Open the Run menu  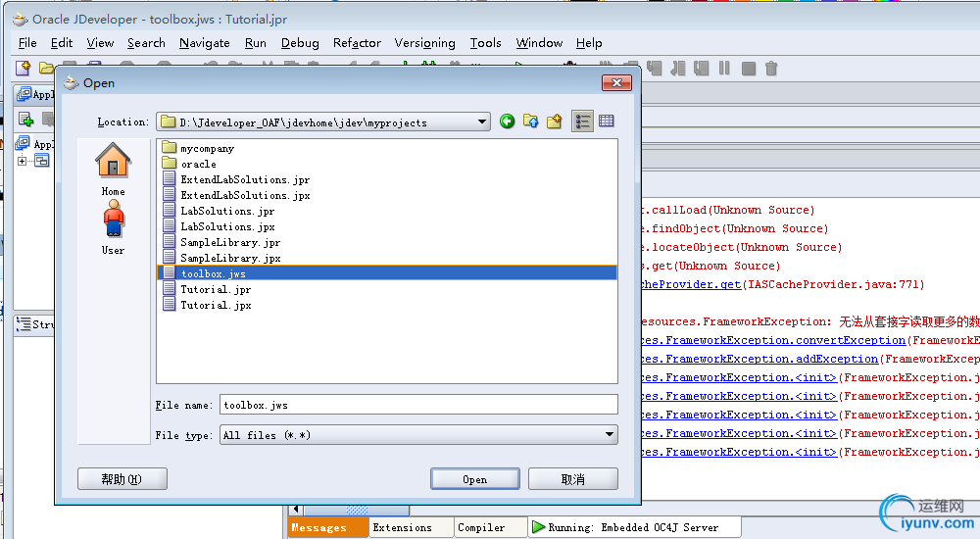click(255, 42)
